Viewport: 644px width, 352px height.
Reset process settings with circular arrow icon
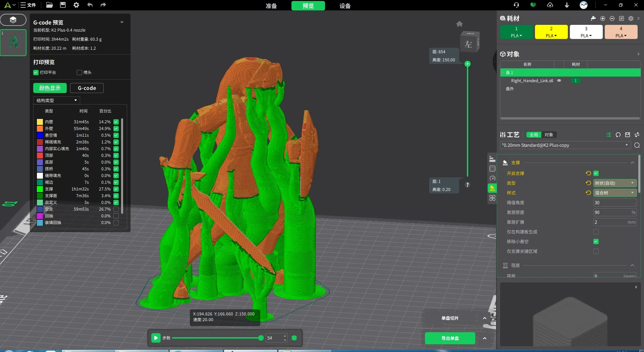(618, 135)
